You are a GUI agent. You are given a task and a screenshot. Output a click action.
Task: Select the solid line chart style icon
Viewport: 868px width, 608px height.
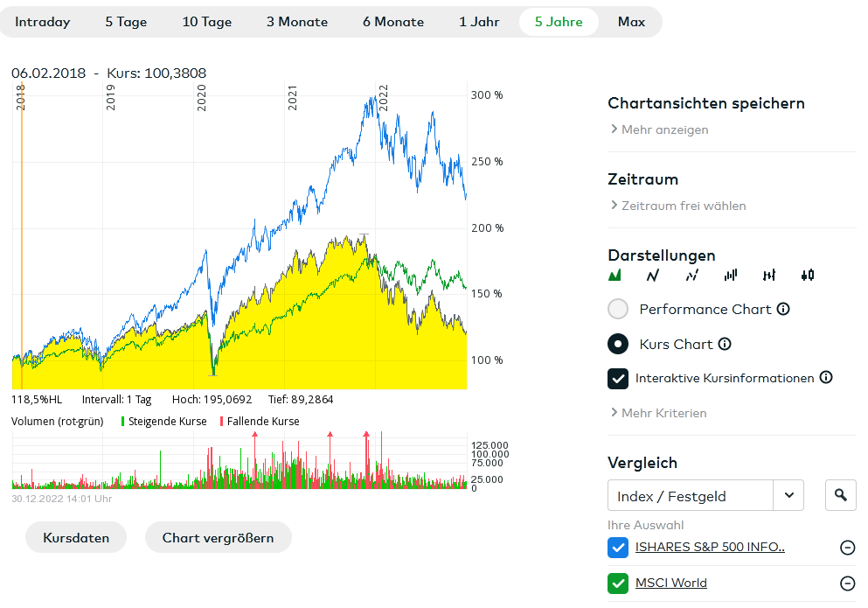click(x=653, y=276)
